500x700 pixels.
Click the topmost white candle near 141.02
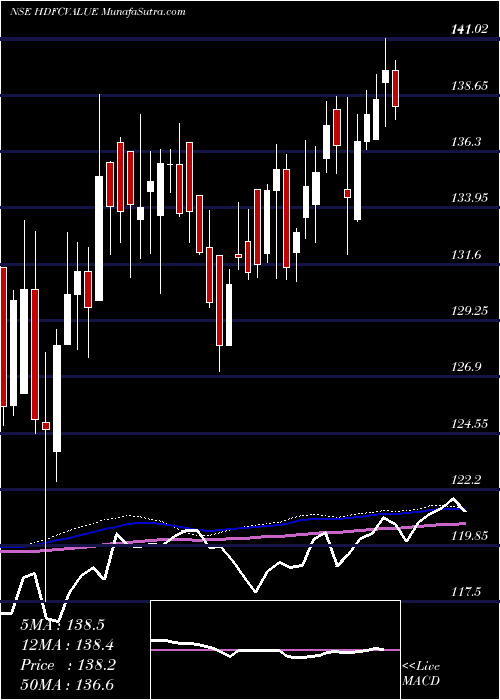click(x=385, y=76)
